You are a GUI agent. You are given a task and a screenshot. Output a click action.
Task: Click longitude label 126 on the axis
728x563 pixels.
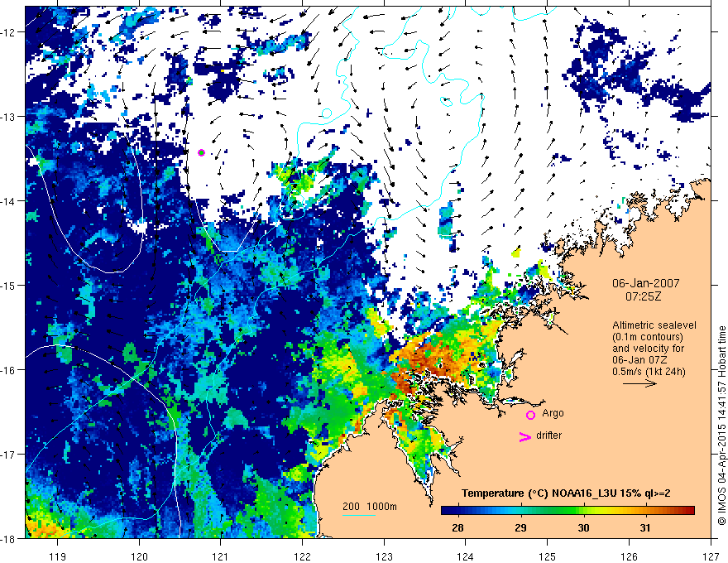click(x=629, y=556)
